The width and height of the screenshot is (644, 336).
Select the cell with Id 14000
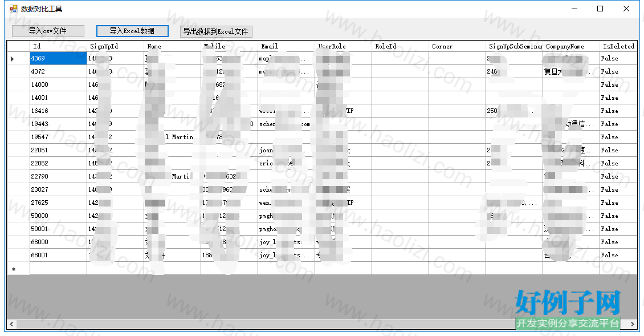coord(58,85)
